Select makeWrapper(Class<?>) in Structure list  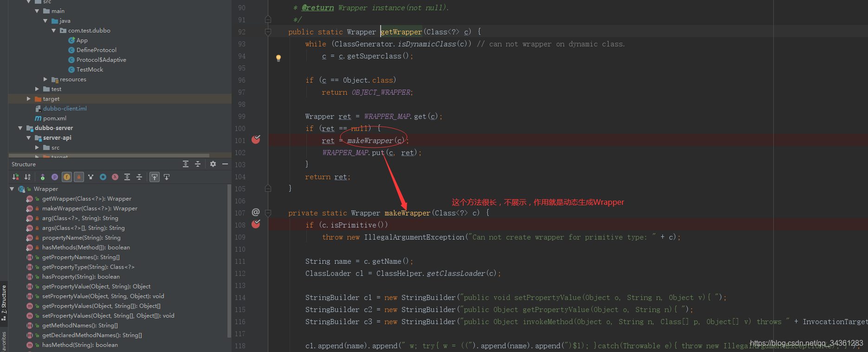(x=90, y=209)
